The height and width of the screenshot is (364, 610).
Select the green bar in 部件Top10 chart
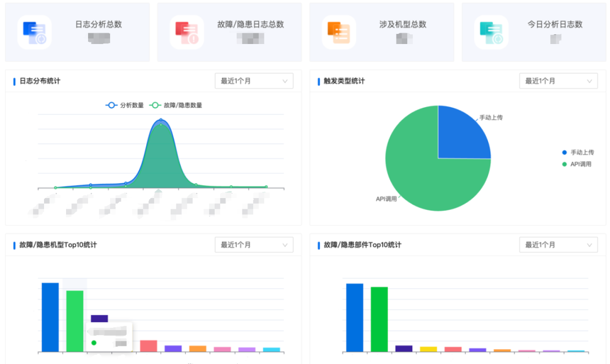(x=379, y=319)
